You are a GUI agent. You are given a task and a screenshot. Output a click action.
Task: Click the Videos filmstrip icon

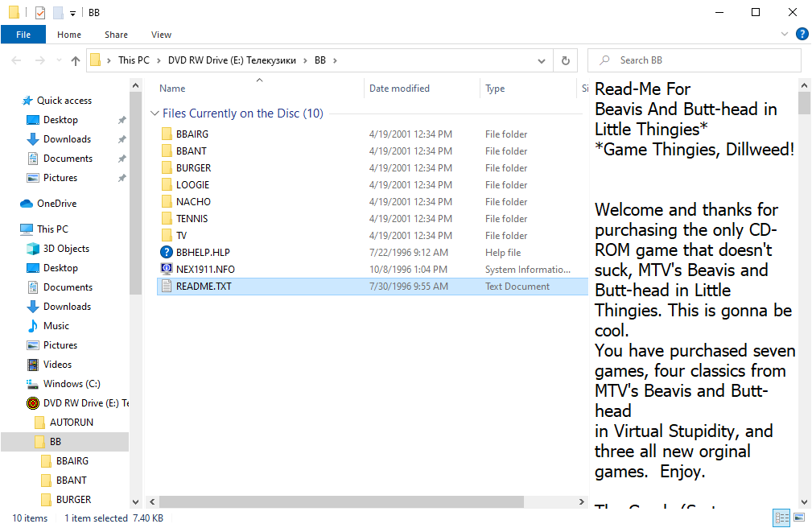point(33,365)
